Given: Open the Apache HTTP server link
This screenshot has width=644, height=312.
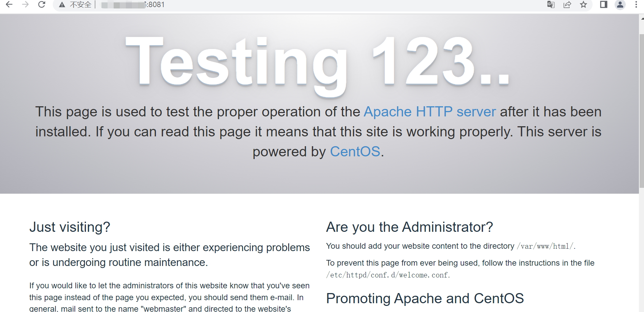Looking at the screenshot, I should pyautogui.click(x=430, y=112).
